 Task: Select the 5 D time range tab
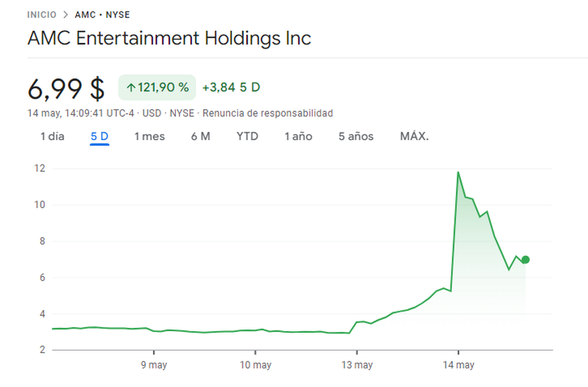click(x=99, y=136)
